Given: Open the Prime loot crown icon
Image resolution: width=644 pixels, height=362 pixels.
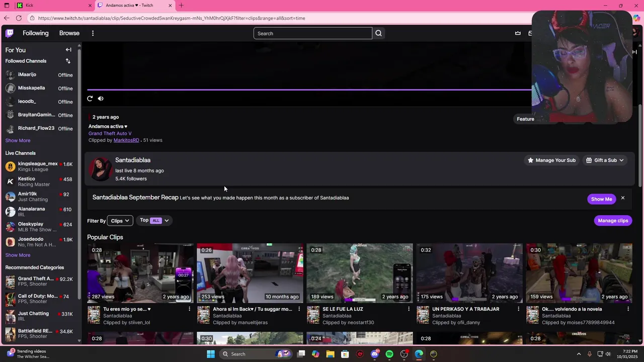Looking at the screenshot, I should click(518, 33).
